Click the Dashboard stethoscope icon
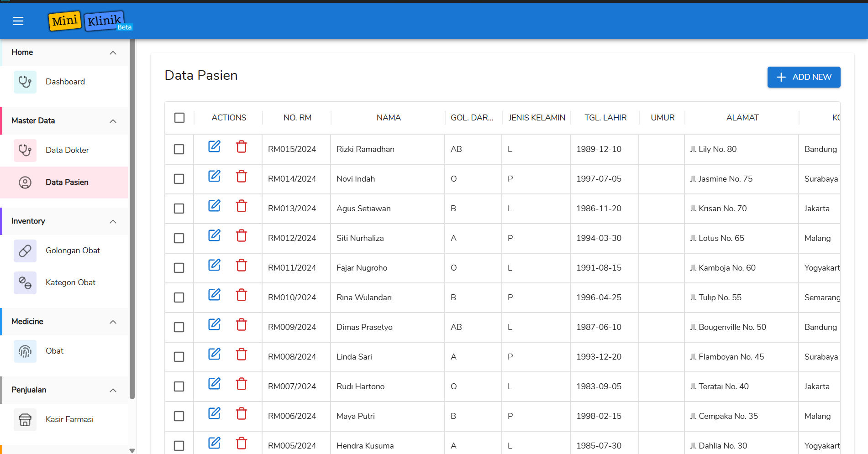The width and height of the screenshot is (868, 454). [x=25, y=82]
